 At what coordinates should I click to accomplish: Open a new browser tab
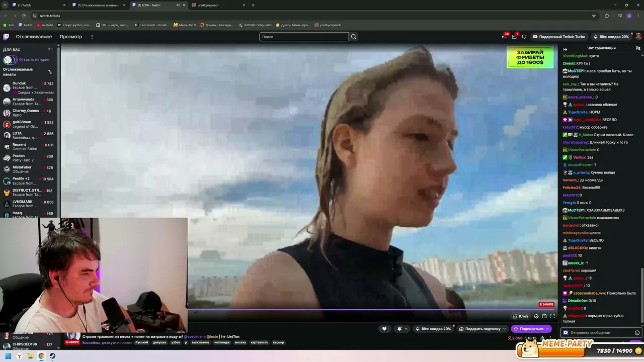[253, 5]
